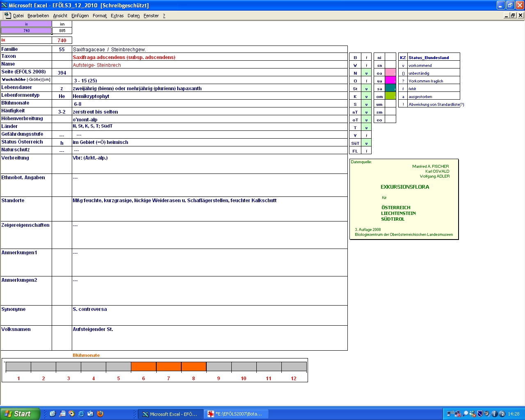This screenshot has height=420, width=525.
Task: Open the Einfügen menu
Action: tap(80, 16)
